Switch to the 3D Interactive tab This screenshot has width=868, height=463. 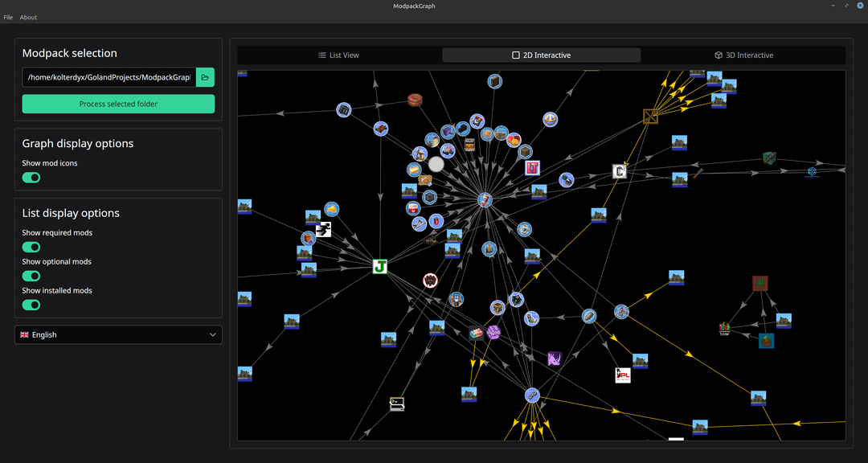tap(743, 55)
